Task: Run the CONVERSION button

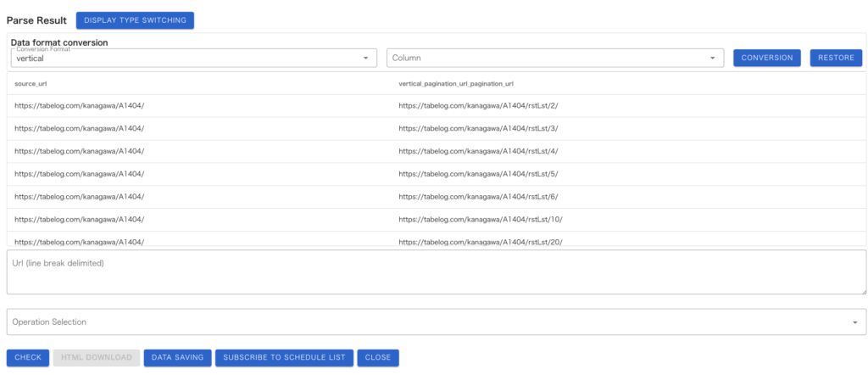Action: click(x=766, y=58)
